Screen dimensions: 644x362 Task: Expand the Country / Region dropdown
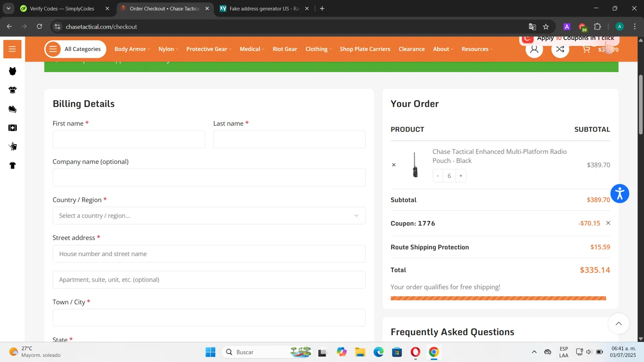point(209,216)
